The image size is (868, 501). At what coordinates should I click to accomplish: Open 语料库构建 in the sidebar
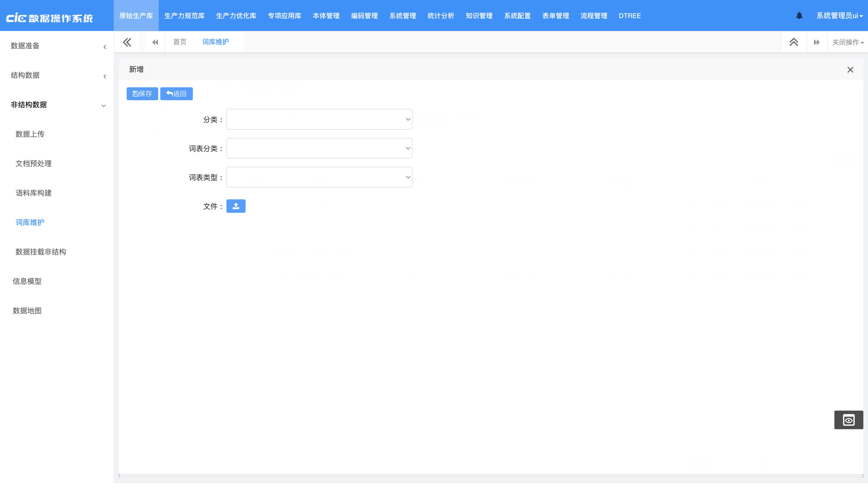tap(34, 193)
